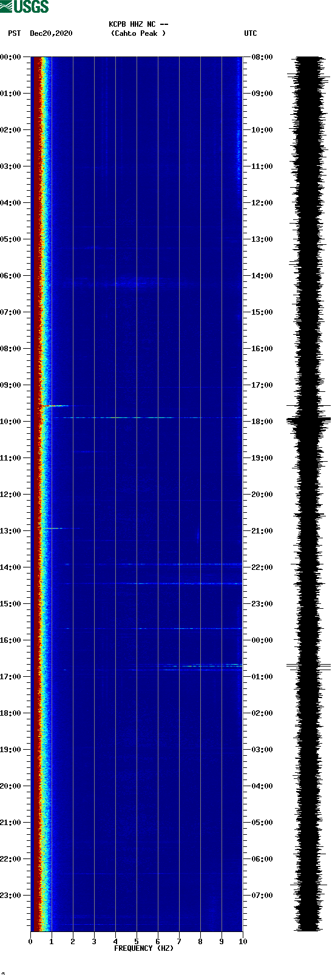Click the '2' frequency axis label
The height and width of the screenshot is (980, 335).
point(73,942)
